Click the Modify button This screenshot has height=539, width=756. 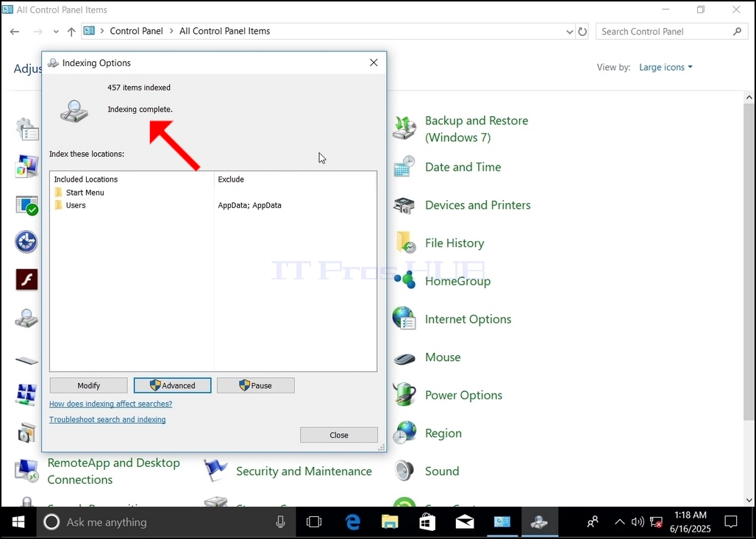coord(89,386)
